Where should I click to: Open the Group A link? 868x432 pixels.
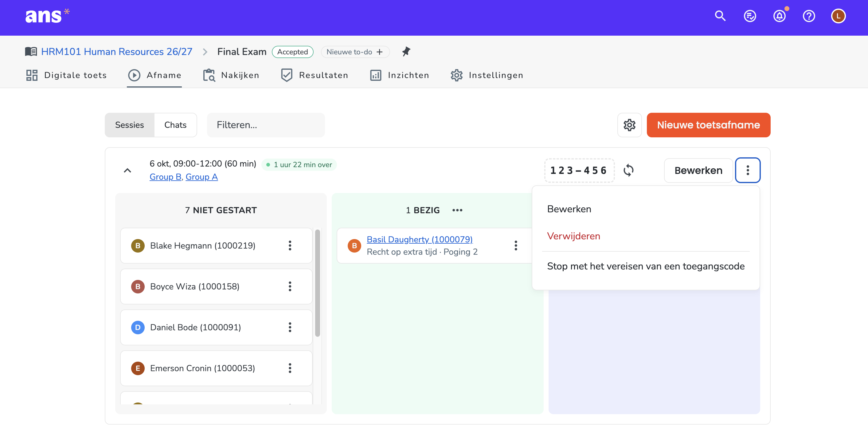click(201, 177)
